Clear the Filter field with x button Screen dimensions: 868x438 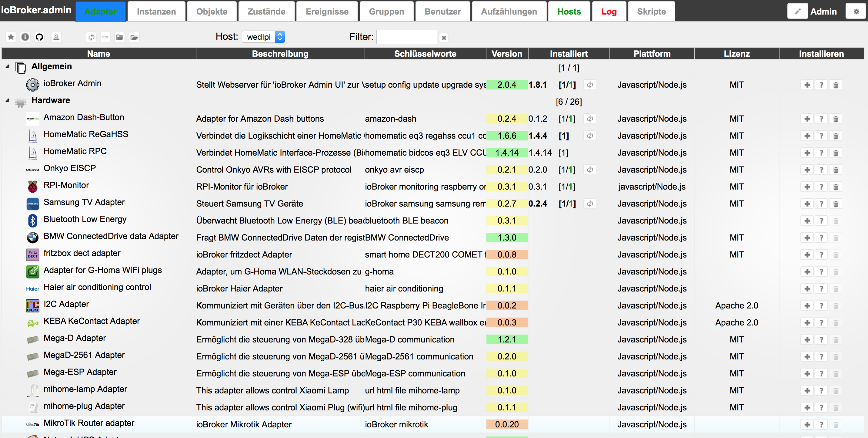pyautogui.click(x=444, y=38)
